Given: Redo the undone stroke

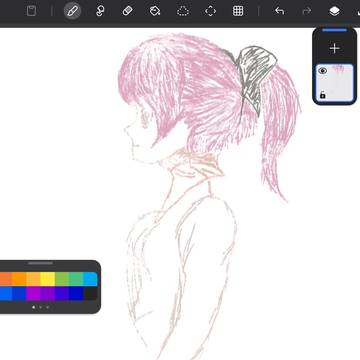Looking at the screenshot, I should tap(306, 11).
